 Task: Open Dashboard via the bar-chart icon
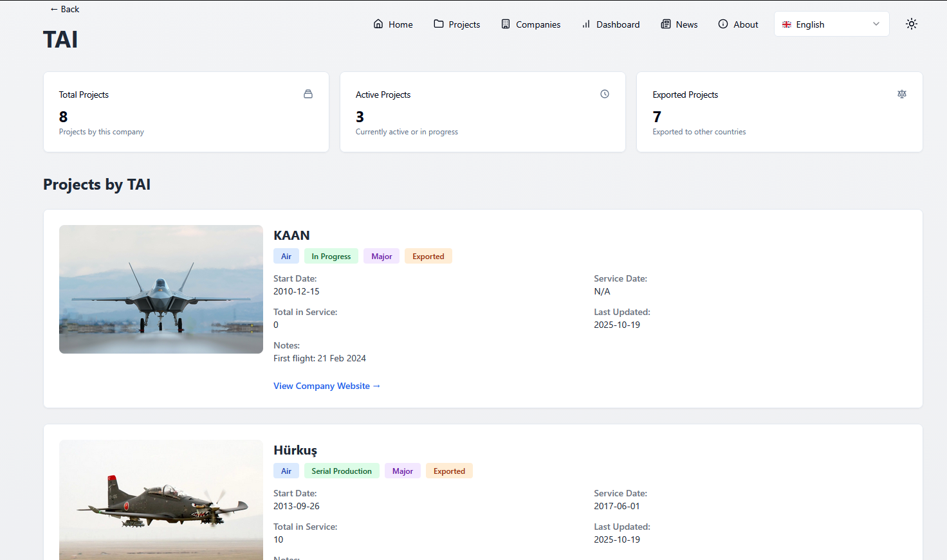pos(586,24)
